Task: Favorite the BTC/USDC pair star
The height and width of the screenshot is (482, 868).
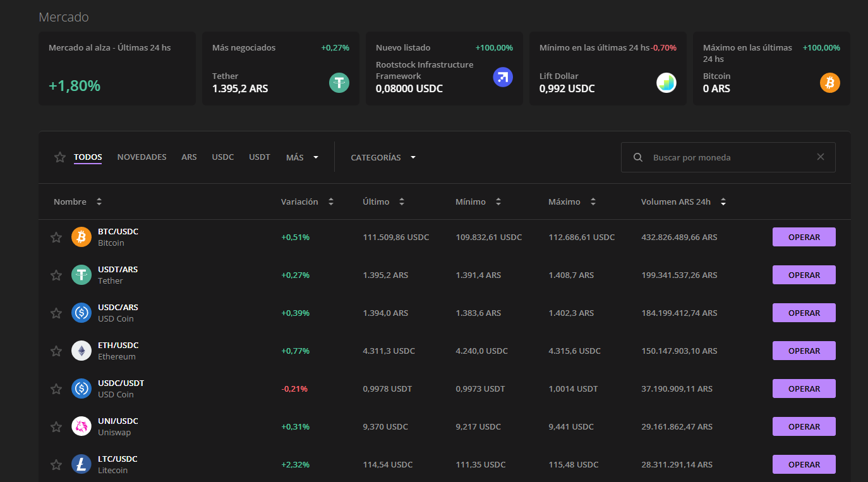Action: [56, 238]
